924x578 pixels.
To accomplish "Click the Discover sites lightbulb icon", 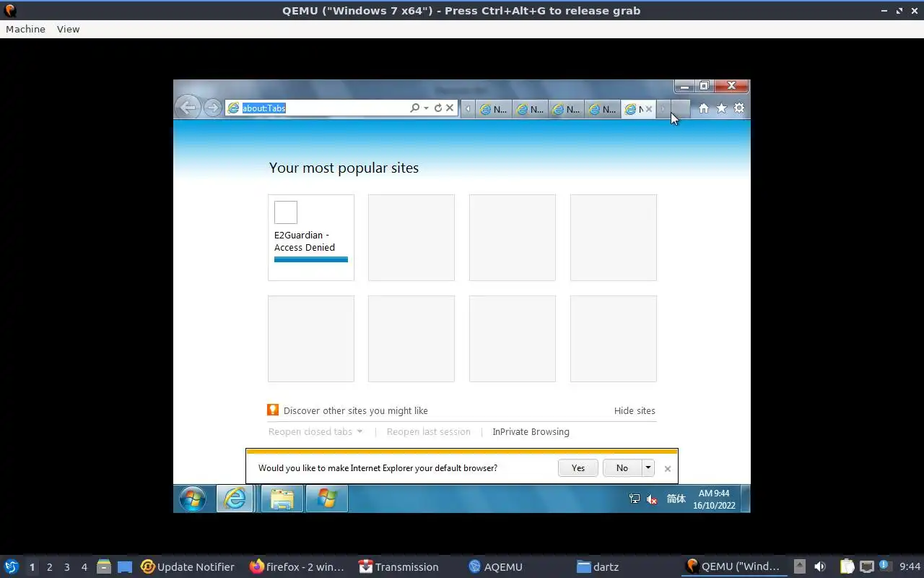I will pos(273,410).
